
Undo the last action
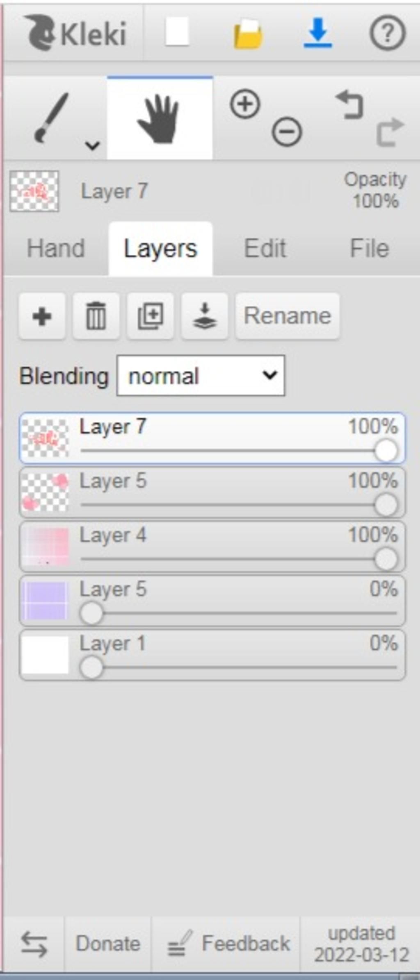[x=349, y=105]
